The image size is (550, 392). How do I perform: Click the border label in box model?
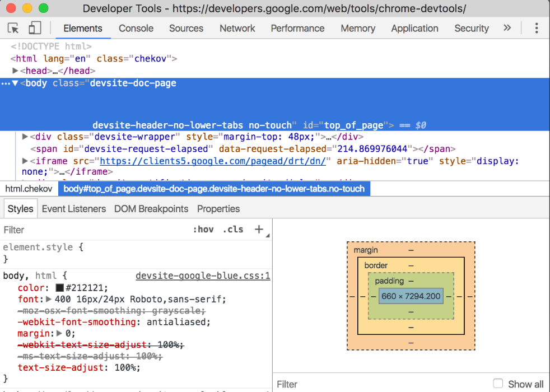tap(376, 265)
